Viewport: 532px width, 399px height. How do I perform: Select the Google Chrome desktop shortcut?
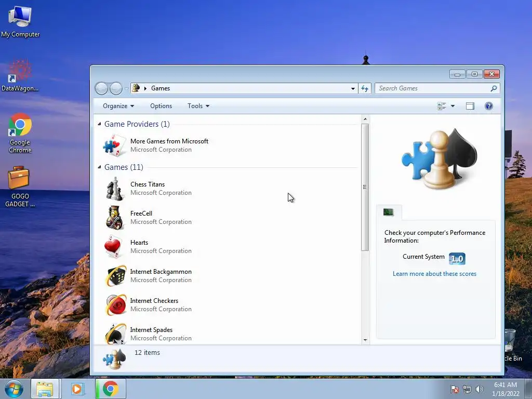(x=20, y=134)
